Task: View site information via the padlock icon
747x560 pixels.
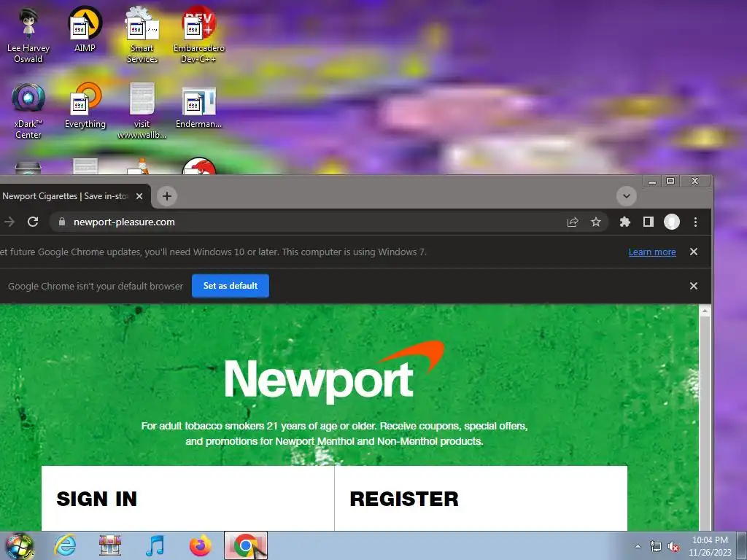Action: [62, 222]
